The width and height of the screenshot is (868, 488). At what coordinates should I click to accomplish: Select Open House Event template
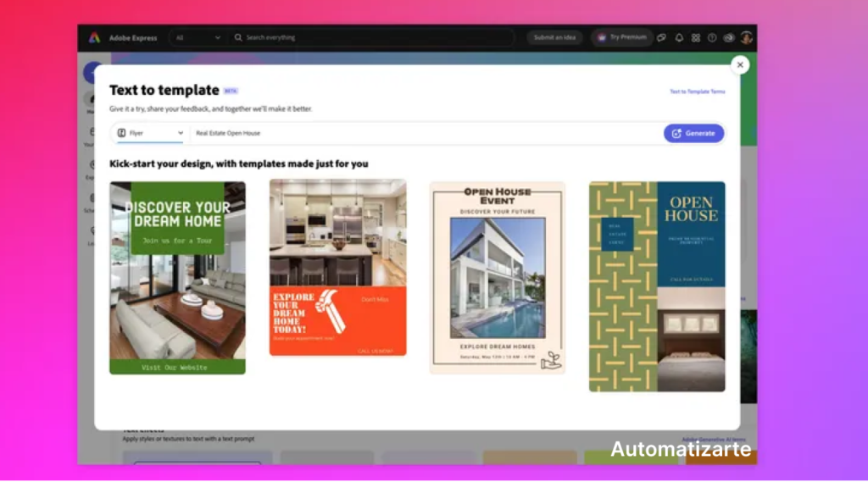(x=497, y=278)
